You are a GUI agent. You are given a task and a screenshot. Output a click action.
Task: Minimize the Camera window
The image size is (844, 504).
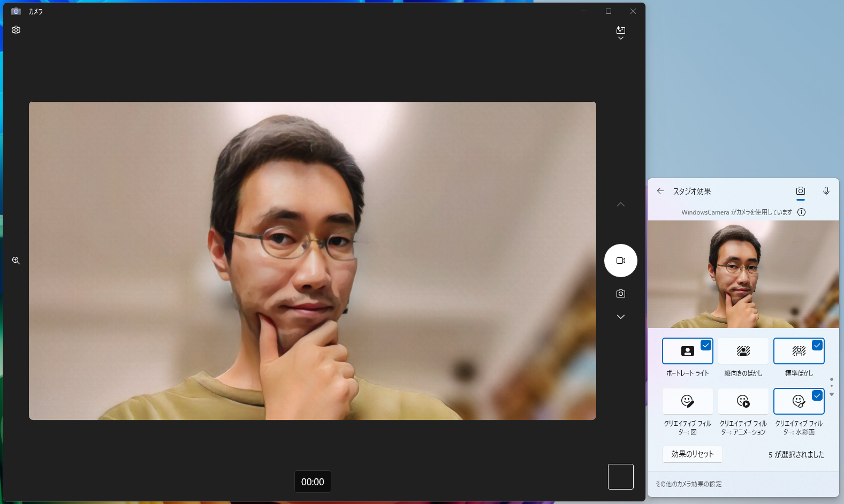point(584,11)
